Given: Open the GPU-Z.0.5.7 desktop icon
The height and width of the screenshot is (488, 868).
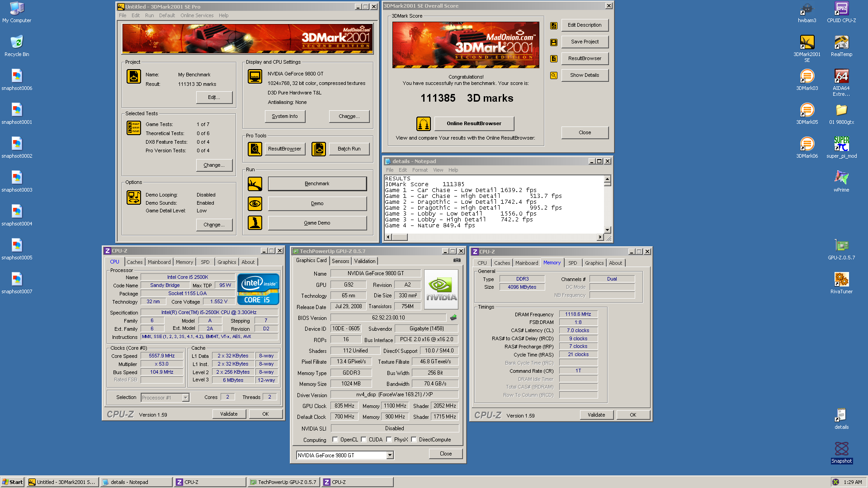Looking at the screenshot, I should point(841,249).
